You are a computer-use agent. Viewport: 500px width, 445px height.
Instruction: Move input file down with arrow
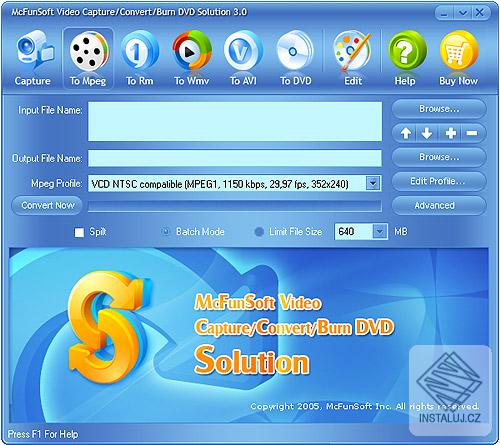tap(427, 133)
